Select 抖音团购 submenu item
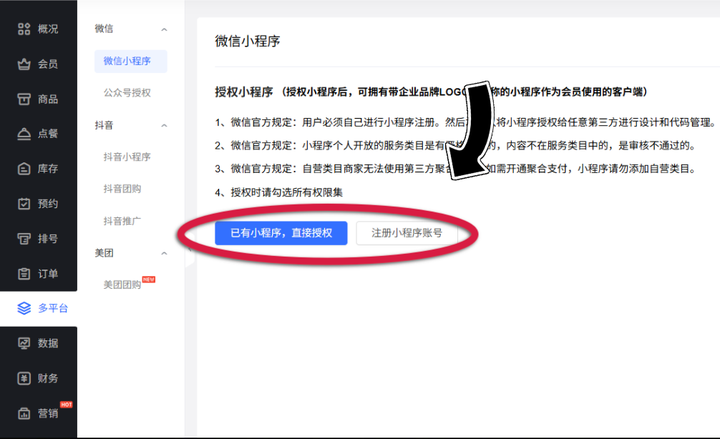Image resolution: width=720 pixels, height=439 pixels. [122, 189]
